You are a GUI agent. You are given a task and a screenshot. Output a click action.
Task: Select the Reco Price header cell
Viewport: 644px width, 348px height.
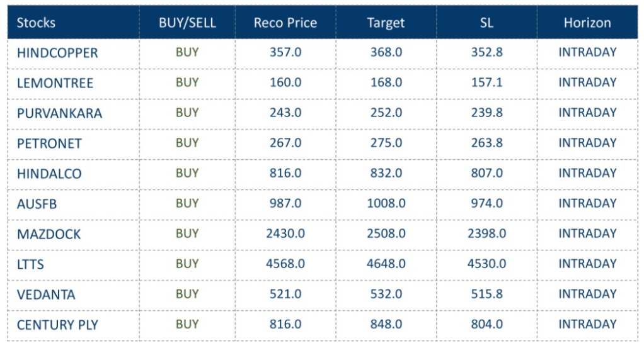(x=285, y=23)
